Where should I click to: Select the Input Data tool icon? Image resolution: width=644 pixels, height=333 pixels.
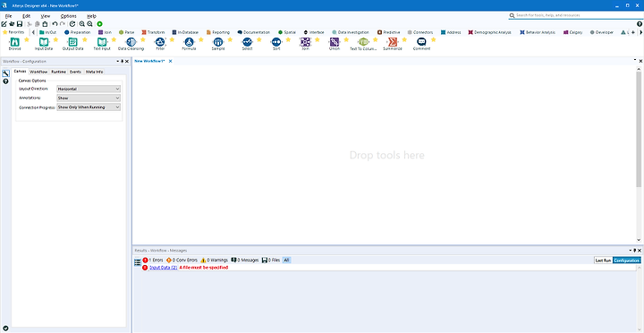[x=44, y=41]
